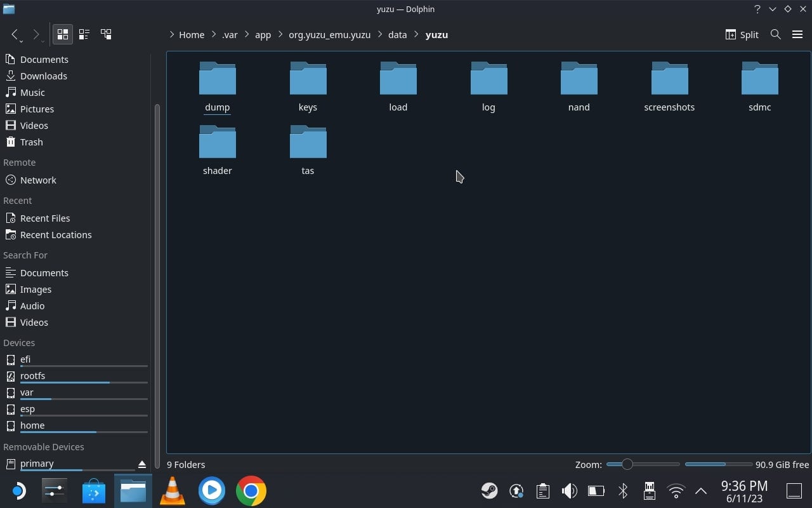Navigate to the data breadcrumb

tap(397, 34)
